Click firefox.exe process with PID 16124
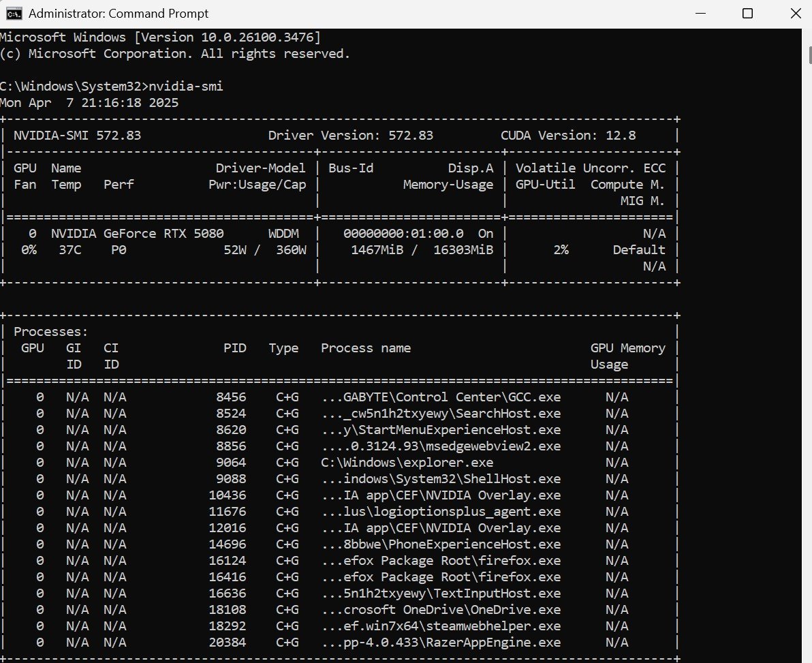Viewport: 812px width, 663px height. [x=441, y=561]
